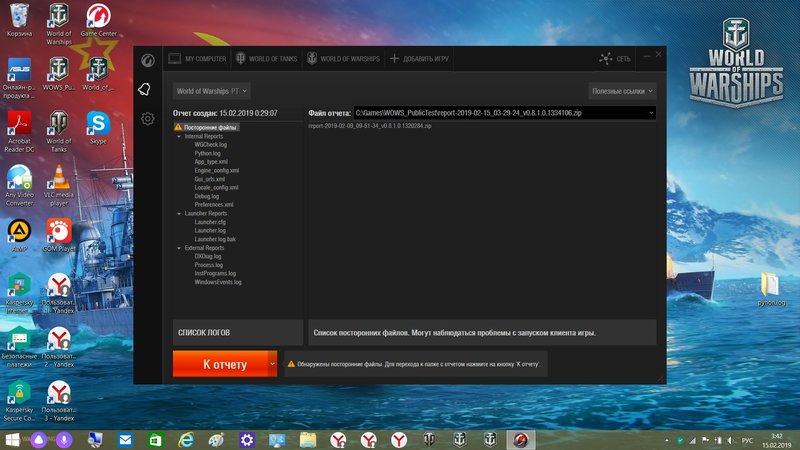Click the Добавить игру tab
The height and width of the screenshot is (450, 800).
(x=419, y=59)
